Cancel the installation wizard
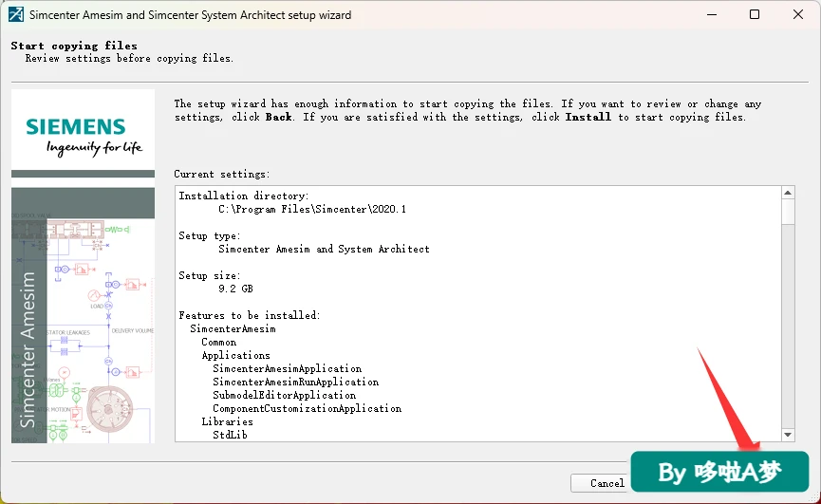 (601, 483)
